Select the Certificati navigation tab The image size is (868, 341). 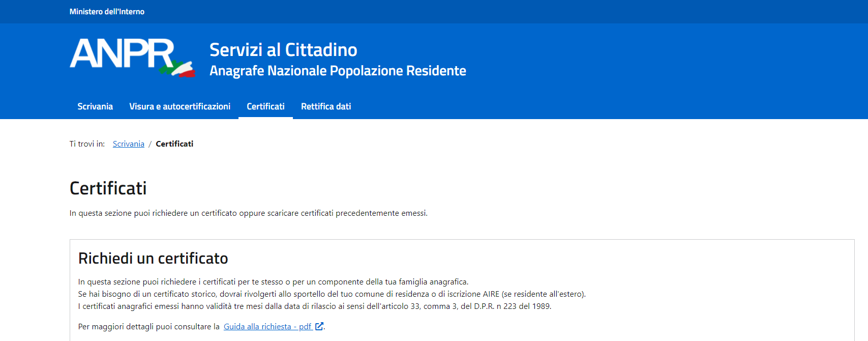point(265,106)
